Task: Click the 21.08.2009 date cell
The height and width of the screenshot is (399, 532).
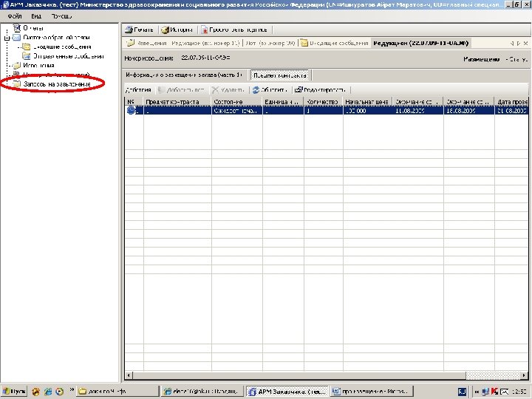Action: coord(511,111)
